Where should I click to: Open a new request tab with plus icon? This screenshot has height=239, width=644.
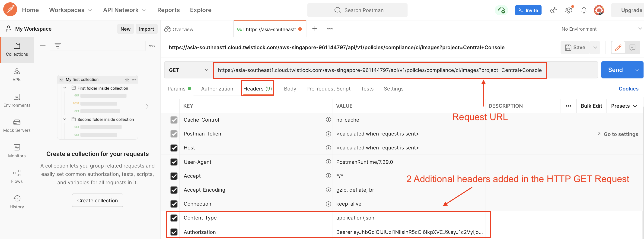point(315,29)
